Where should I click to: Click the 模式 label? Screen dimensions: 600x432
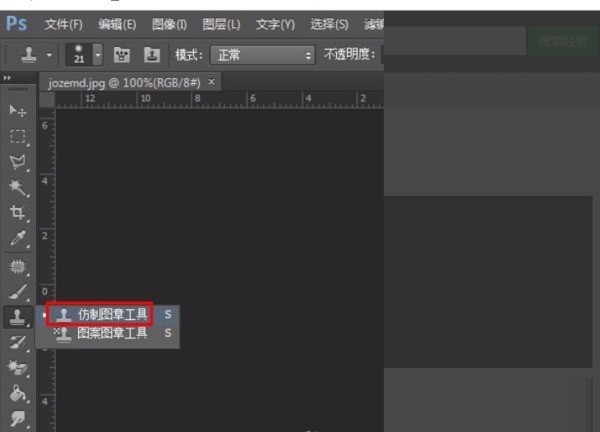pos(188,55)
